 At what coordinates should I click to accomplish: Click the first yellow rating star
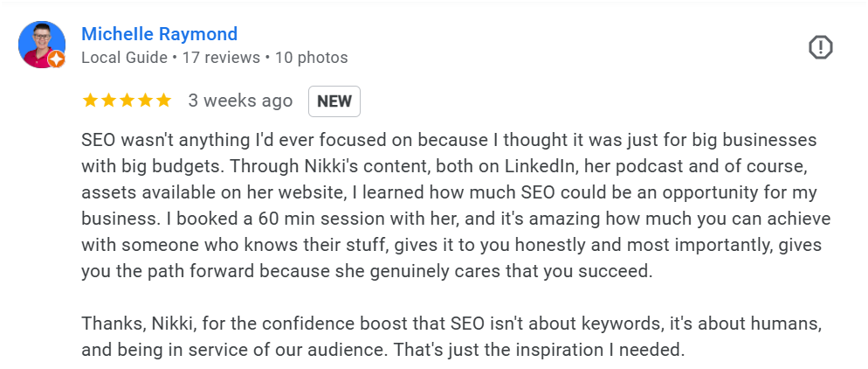pos(90,101)
